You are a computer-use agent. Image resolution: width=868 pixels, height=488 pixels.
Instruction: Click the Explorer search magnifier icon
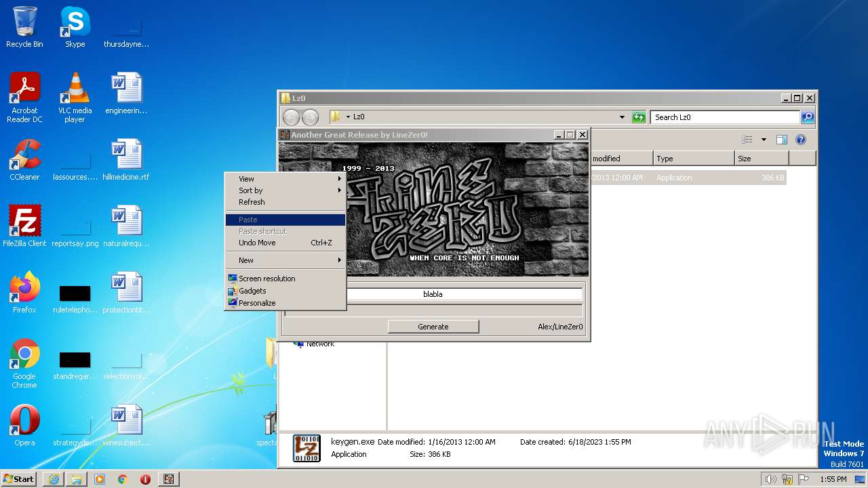click(807, 117)
